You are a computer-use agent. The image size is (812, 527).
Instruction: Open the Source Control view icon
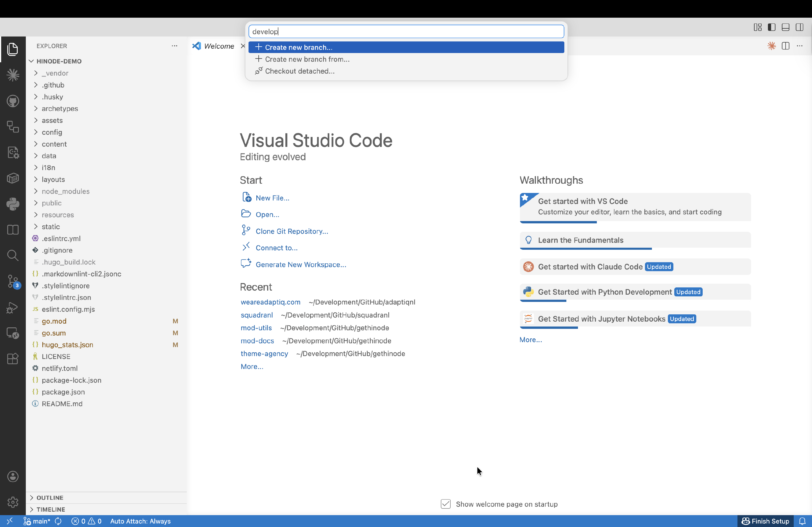pos(13,282)
